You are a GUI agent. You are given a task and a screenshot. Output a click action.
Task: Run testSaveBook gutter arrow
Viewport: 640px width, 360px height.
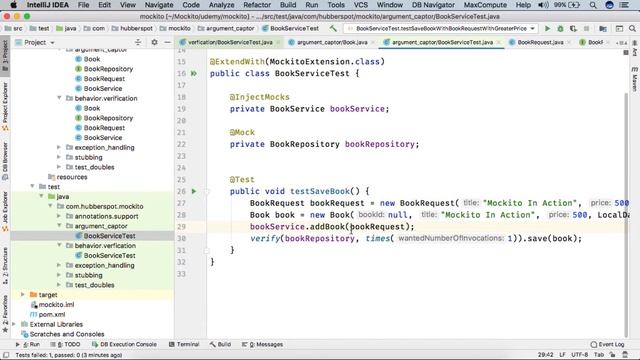(194, 191)
